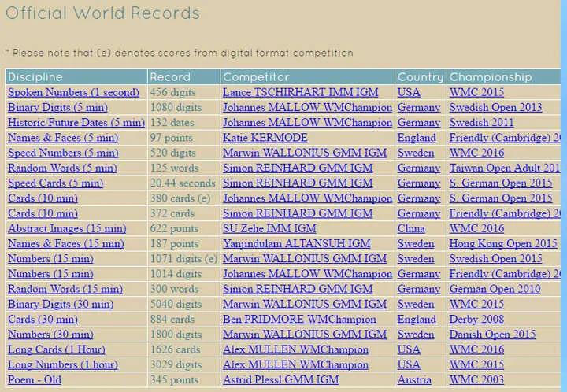Screen dimensions: 567x392
Task: Open the Binary Digits (30 min) link
Action: pyautogui.click(x=61, y=305)
